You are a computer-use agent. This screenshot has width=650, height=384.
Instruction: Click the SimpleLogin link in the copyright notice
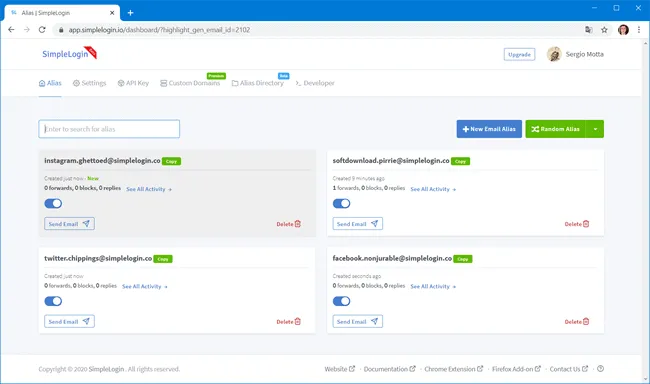click(106, 369)
